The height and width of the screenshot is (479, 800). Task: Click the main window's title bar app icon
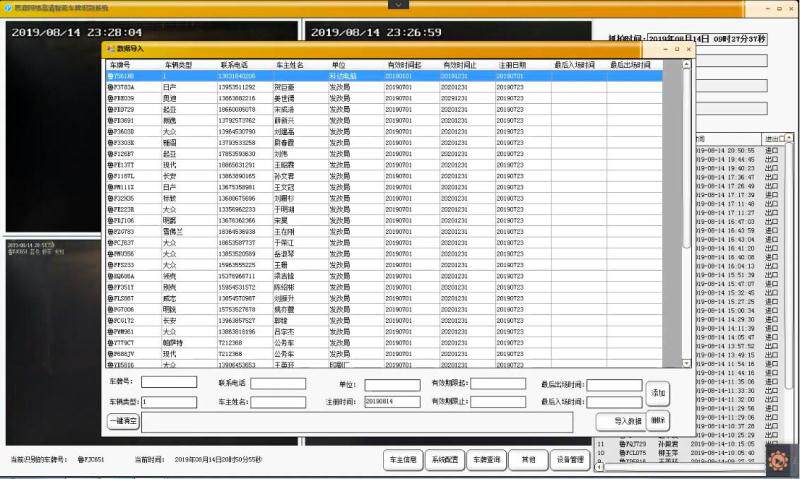tap(8, 8)
